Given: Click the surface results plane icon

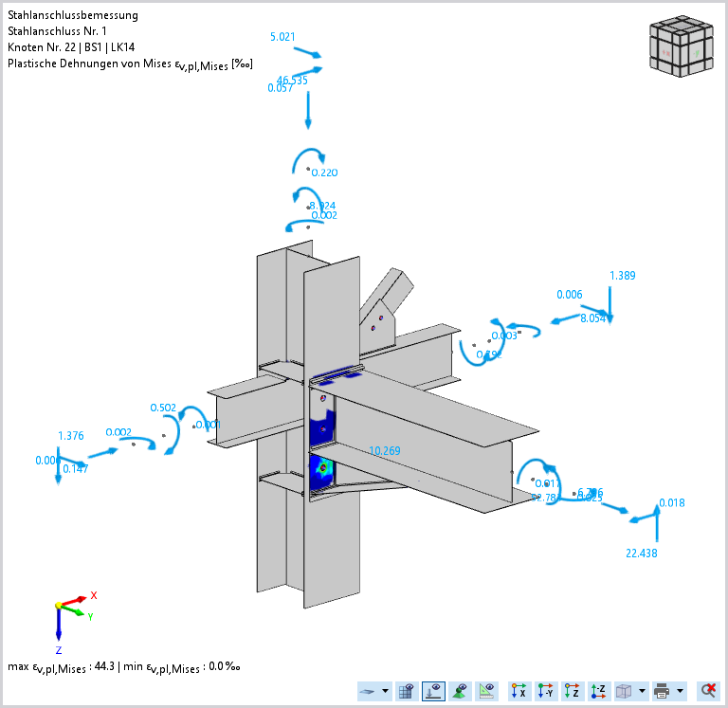Looking at the screenshot, I should (x=367, y=691).
